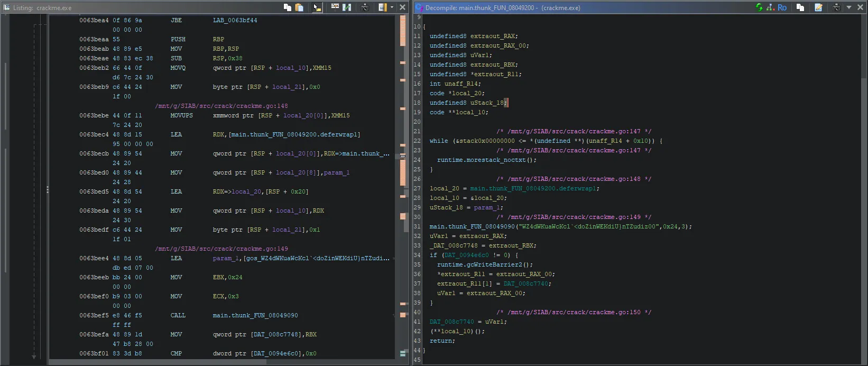This screenshot has width=868, height=366.
Task: Click address 0063bea4 in the listing
Action: 94,20
